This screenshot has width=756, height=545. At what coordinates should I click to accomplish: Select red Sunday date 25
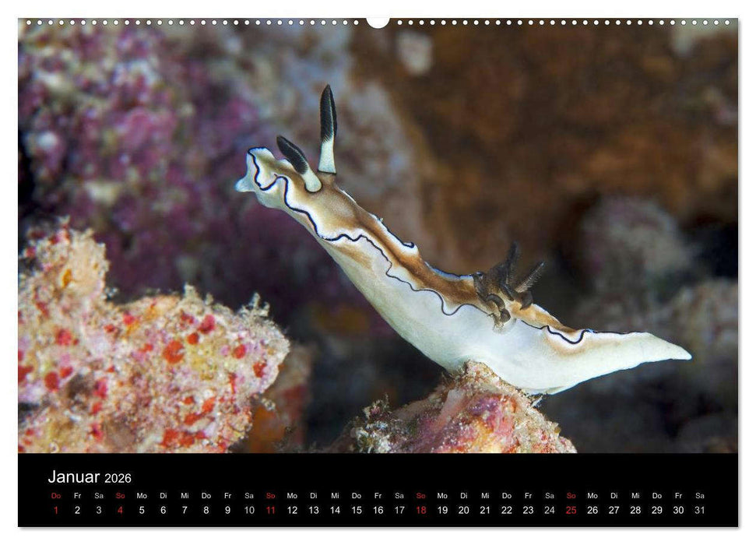pos(571,510)
